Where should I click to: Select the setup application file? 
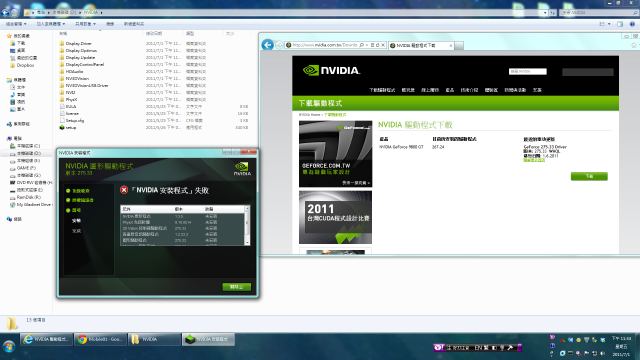[x=71, y=127]
